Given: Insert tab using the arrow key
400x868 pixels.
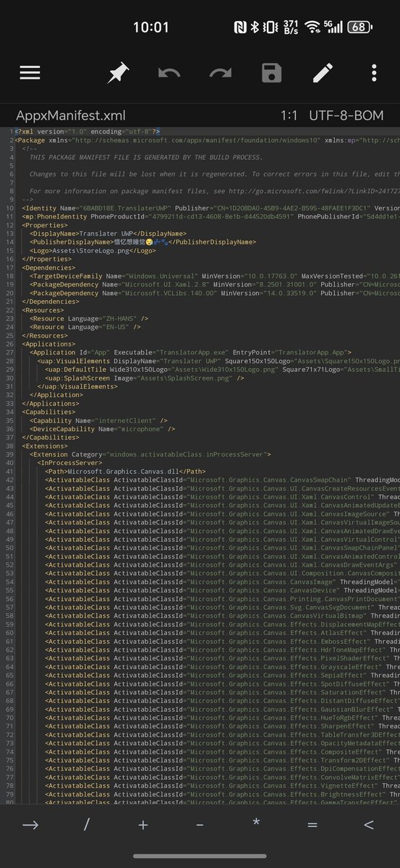Looking at the screenshot, I should (x=30, y=824).
